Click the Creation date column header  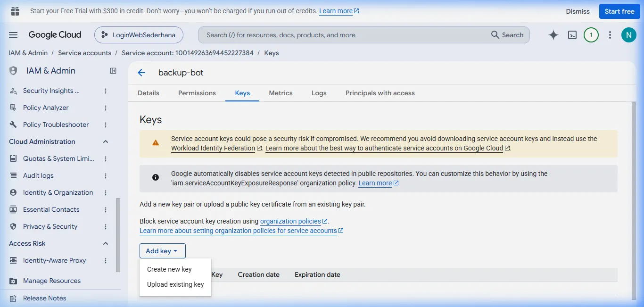pyautogui.click(x=258, y=274)
